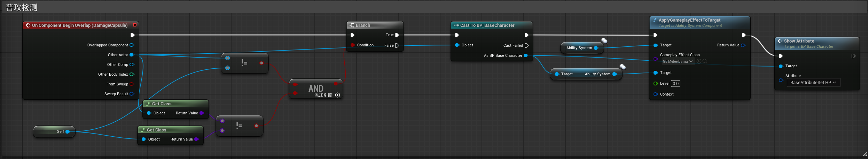Click the red output pin of the blue-input Not Equal node

tap(261, 63)
